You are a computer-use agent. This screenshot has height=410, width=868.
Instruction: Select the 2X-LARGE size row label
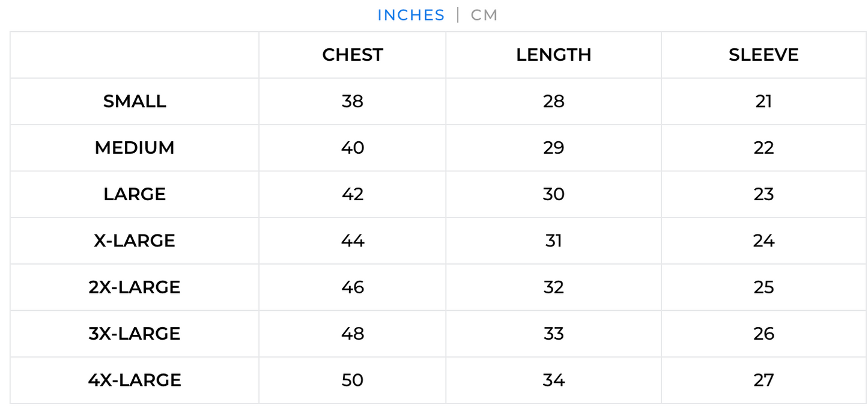click(x=135, y=287)
